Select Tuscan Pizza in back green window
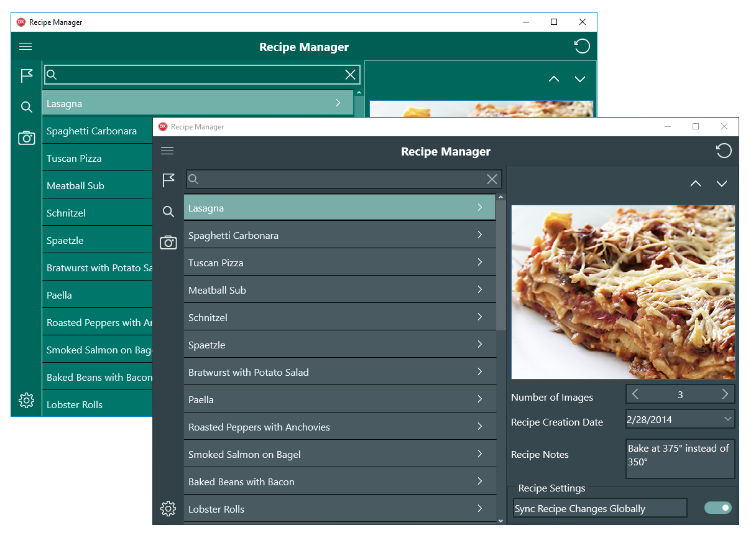756x545 pixels. pos(98,158)
